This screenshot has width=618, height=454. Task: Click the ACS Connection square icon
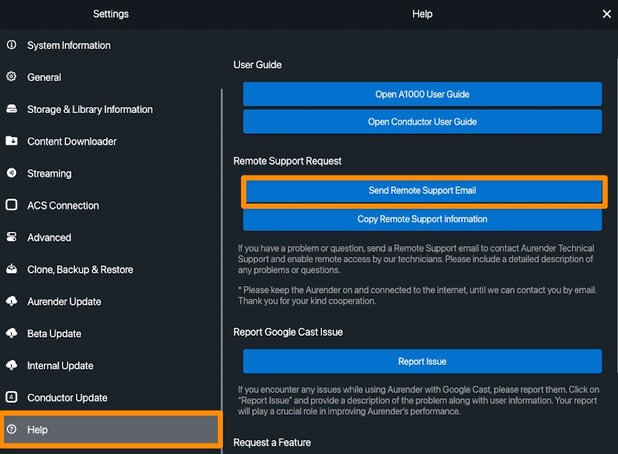(x=11, y=205)
